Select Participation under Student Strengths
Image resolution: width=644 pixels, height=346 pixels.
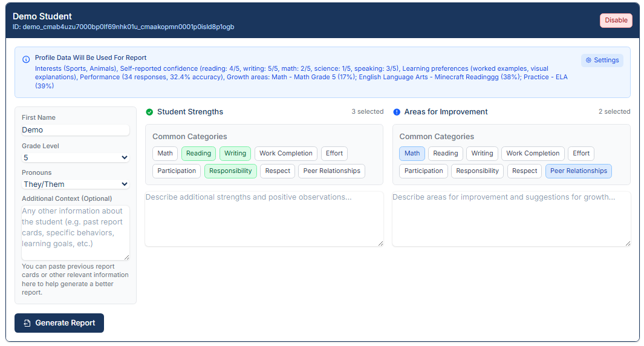[177, 171]
